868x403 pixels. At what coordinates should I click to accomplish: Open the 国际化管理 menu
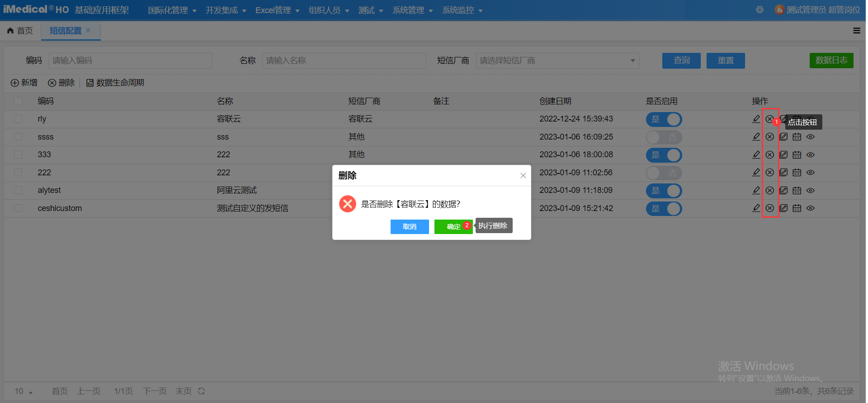click(172, 10)
